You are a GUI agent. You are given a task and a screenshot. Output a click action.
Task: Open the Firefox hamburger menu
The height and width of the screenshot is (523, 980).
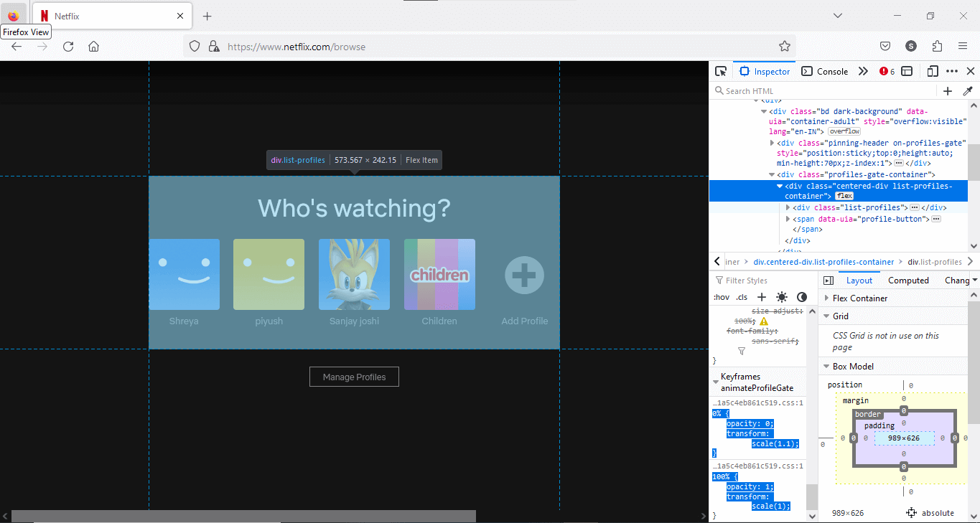coord(963,47)
